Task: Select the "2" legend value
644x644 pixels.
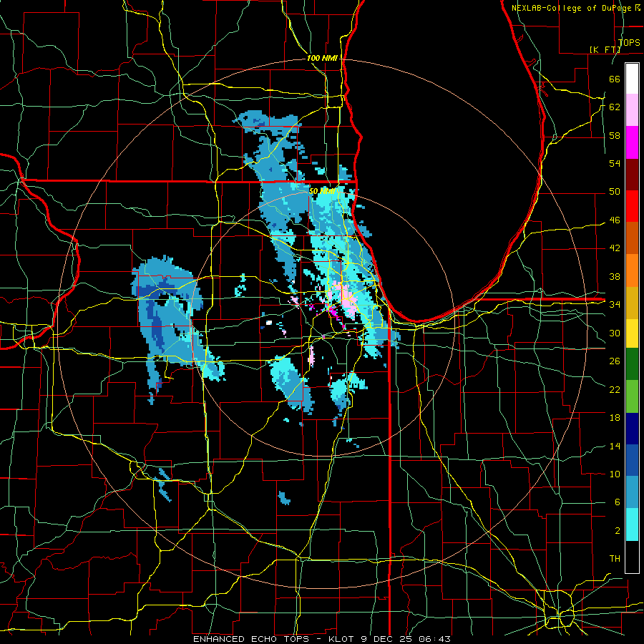Action: 617,530
